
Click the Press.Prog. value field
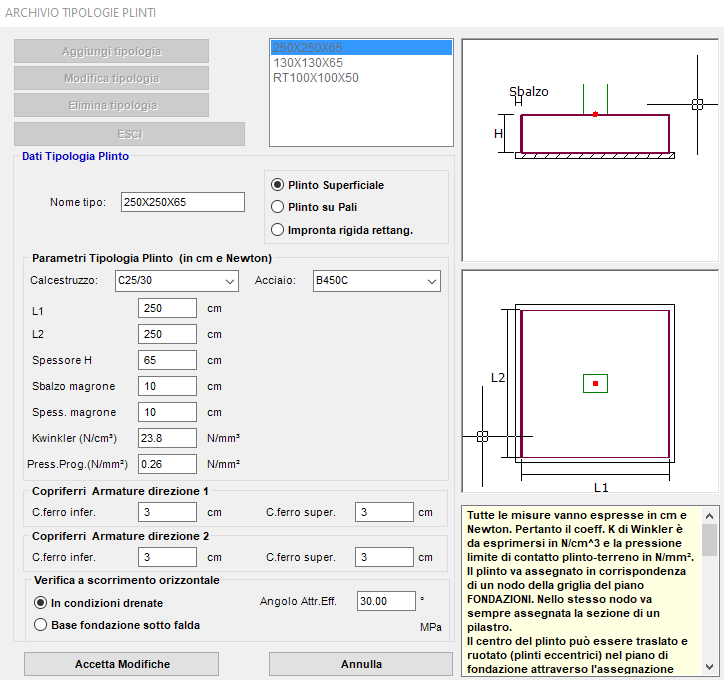tap(167, 464)
